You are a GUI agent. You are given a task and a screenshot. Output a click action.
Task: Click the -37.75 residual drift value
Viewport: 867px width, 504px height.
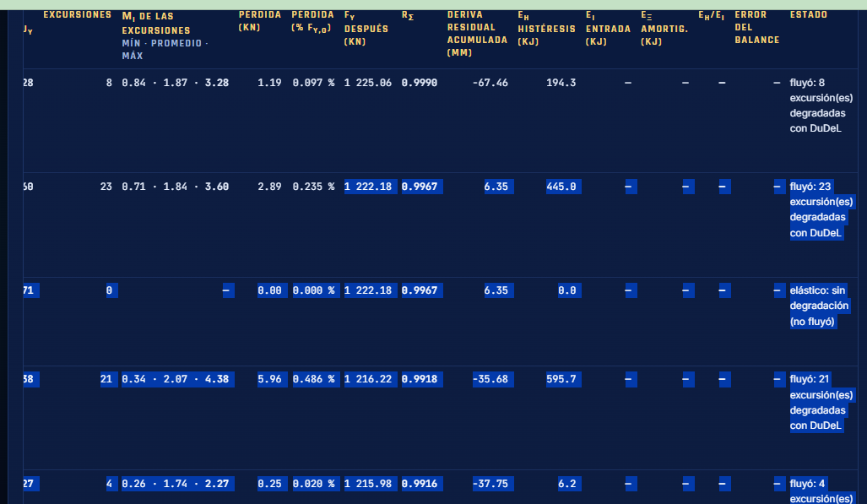490,484
